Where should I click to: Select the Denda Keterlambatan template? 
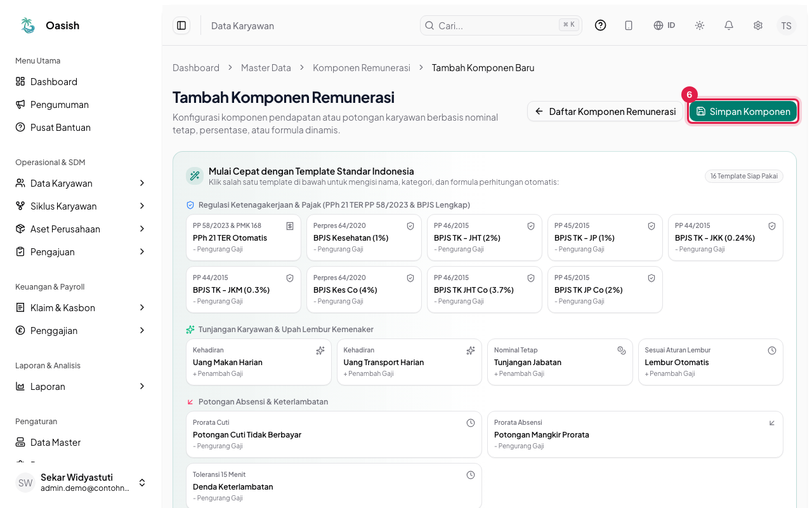click(334, 486)
